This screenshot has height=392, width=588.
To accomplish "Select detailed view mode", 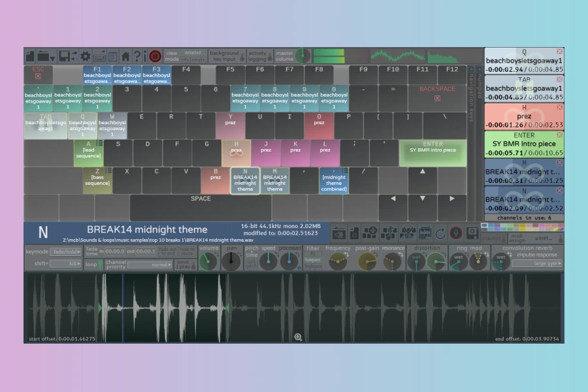I will (193, 52).
